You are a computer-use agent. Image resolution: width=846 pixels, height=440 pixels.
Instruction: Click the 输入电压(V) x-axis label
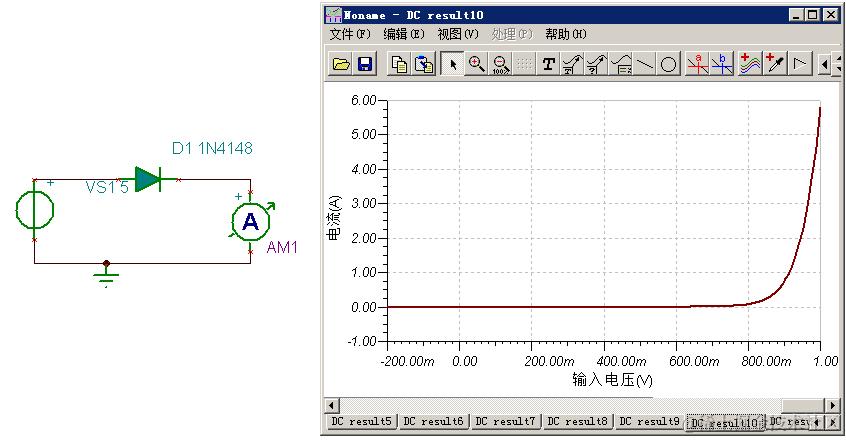(x=612, y=380)
